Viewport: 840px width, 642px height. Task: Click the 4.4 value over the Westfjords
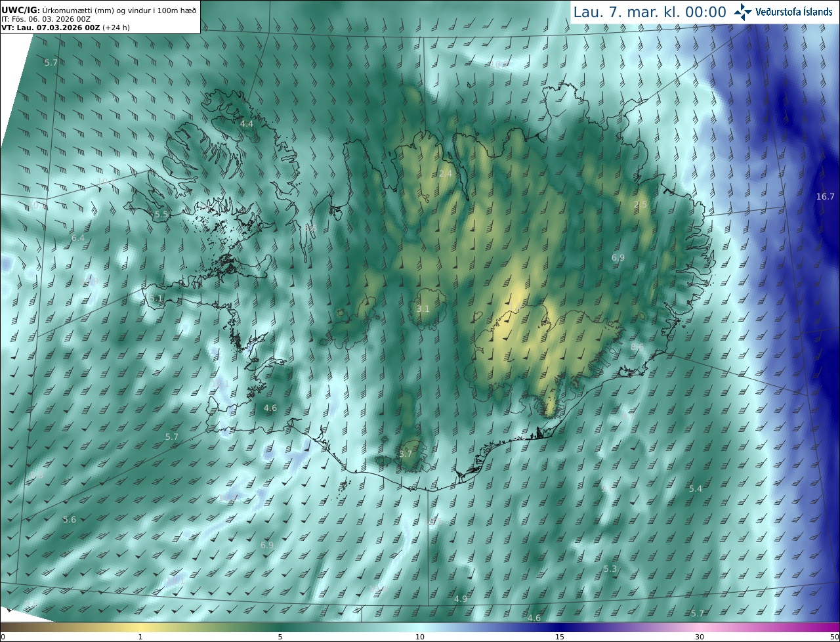247,123
